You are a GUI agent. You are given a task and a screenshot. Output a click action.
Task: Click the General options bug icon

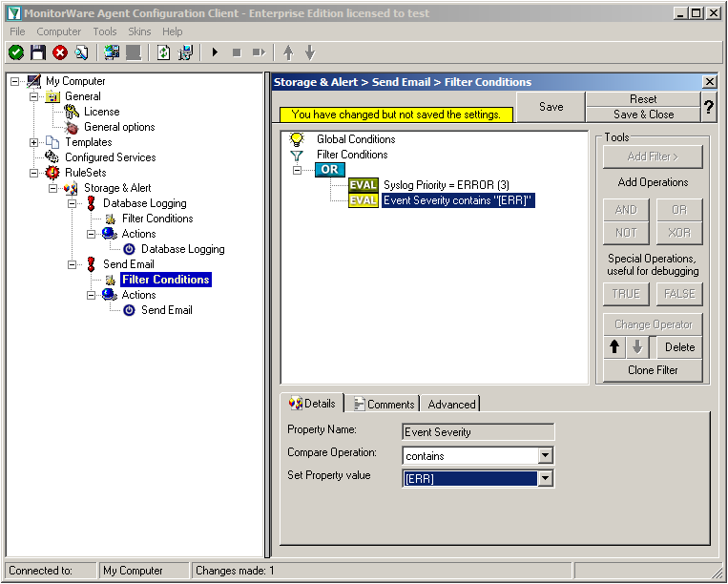point(72,127)
